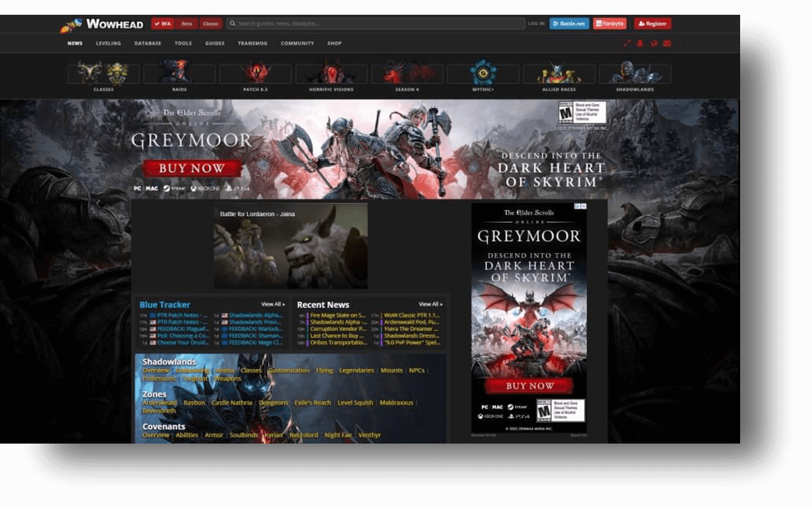Viewport: 812px width, 506px height.
Task: Click the red expand-arrows icon in the nav bar
Action: pyautogui.click(x=627, y=44)
